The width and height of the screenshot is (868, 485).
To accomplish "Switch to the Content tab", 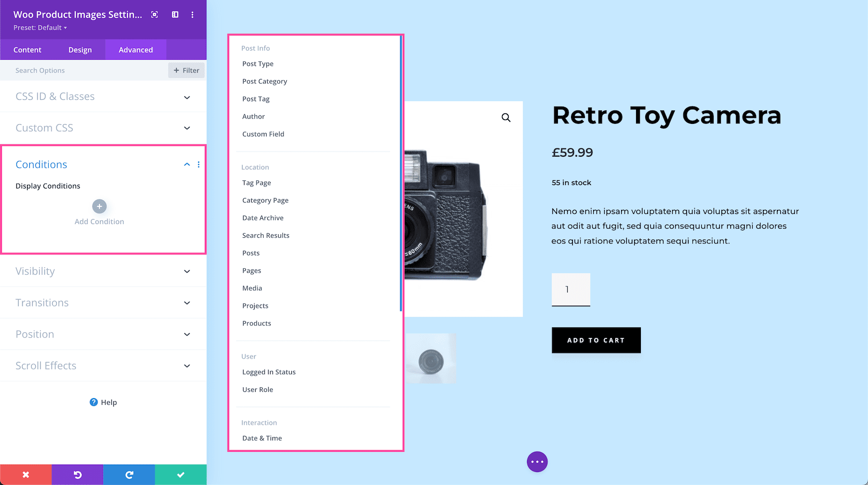I will click(27, 50).
